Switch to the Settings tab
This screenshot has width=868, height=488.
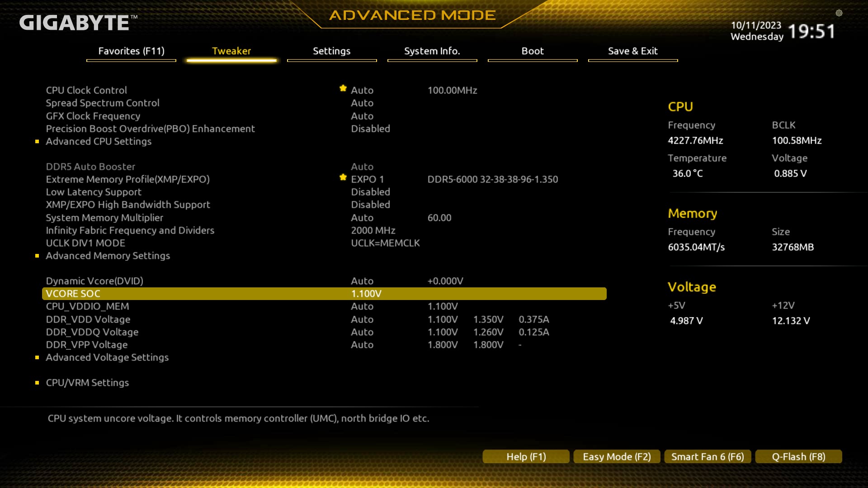(331, 51)
